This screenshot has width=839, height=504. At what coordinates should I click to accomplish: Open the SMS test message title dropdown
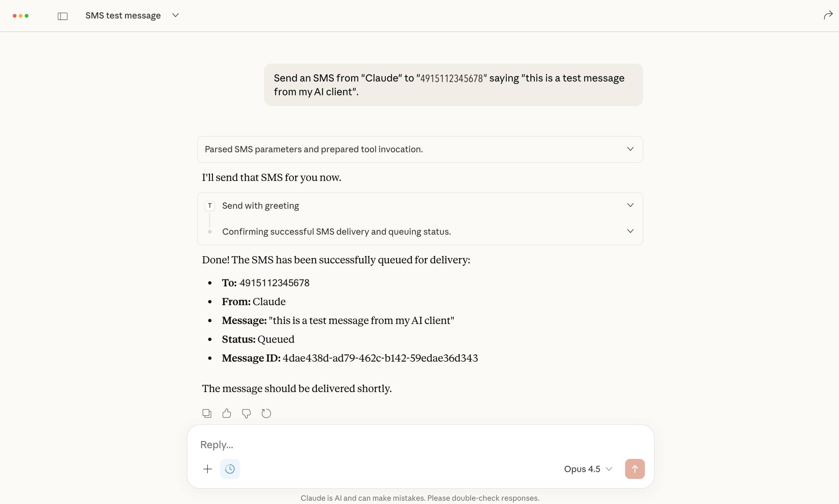pyautogui.click(x=175, y=15)
